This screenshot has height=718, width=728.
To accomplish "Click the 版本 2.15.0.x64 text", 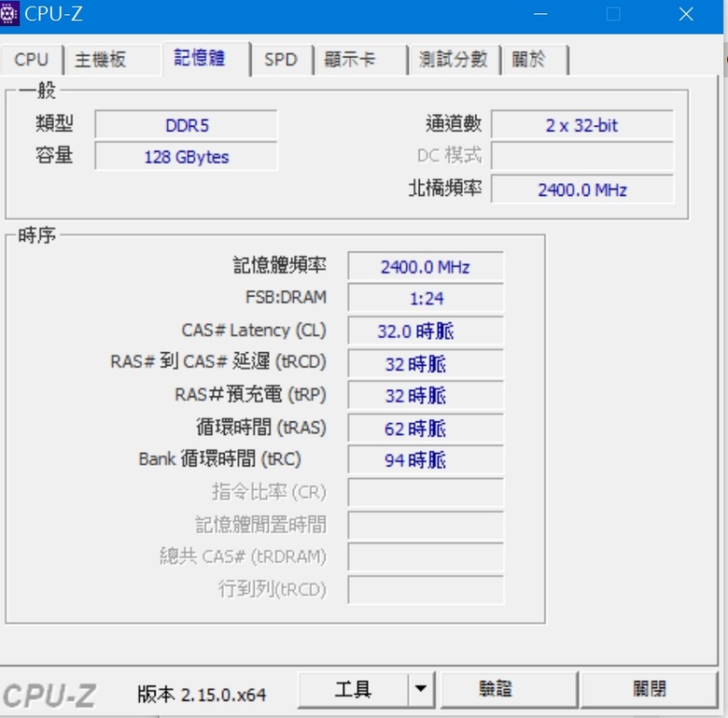I will (202, 695).
